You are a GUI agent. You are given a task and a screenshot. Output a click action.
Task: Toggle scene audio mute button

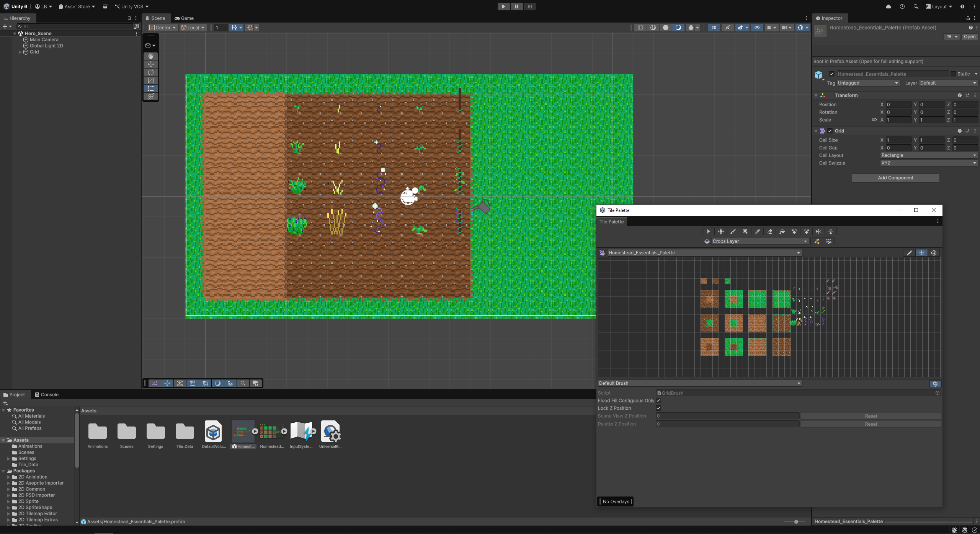point(728,28)
